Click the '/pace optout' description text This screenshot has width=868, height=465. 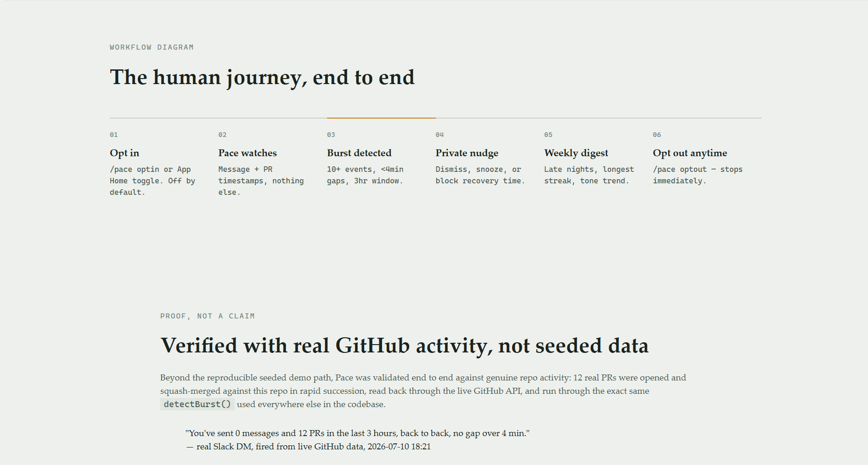pos(698,175)
